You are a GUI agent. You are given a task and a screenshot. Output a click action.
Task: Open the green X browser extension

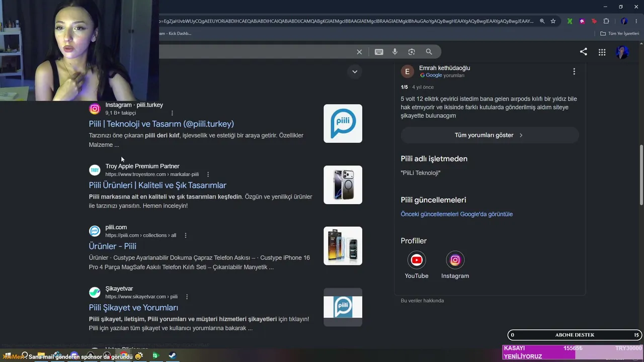click(570, 21)
